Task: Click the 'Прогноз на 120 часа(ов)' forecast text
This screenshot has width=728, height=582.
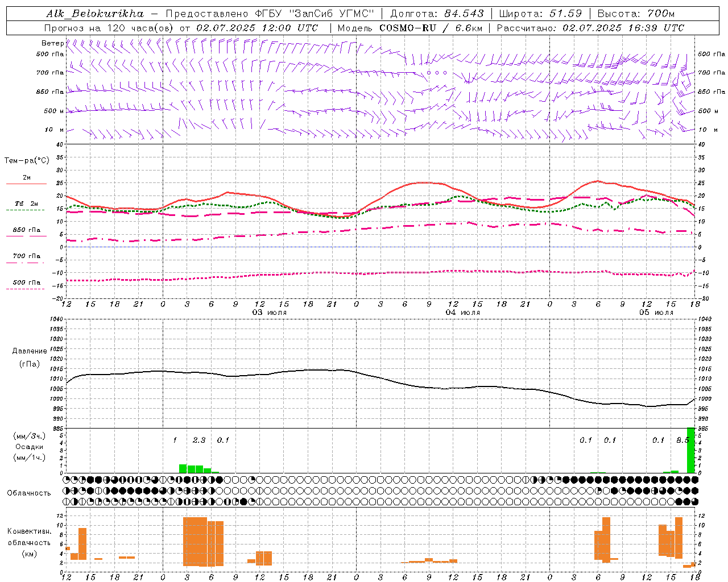Action: [110, 28]
